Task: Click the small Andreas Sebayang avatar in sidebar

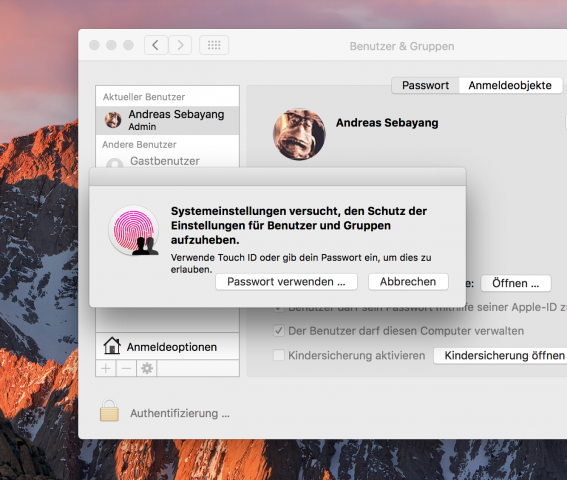Action: pos(113,120)
